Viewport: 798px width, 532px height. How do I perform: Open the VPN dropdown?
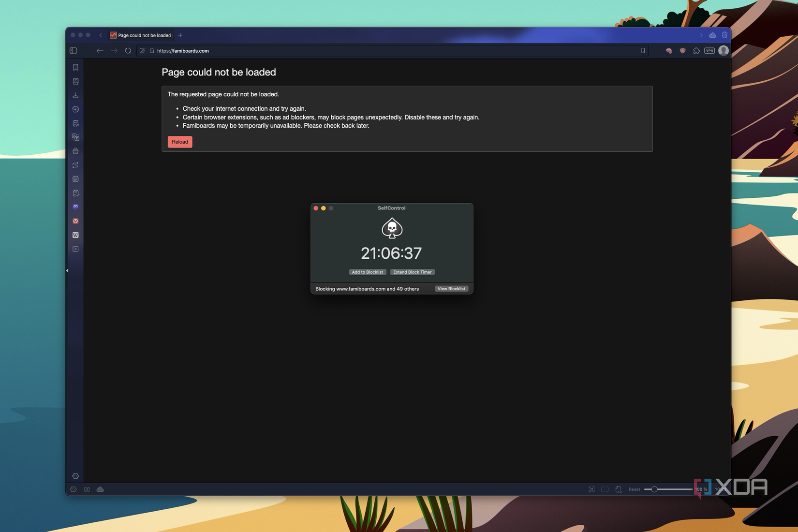coord(709,50)
